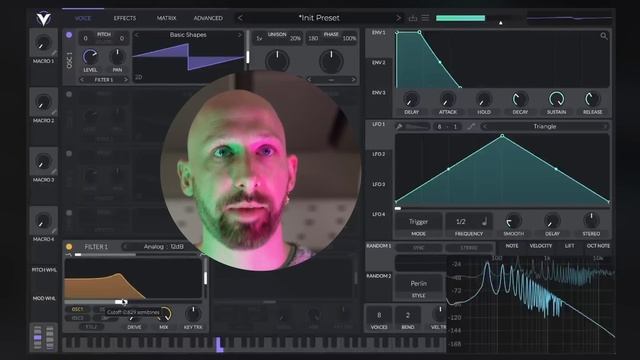Click the 2D wavetable view label
Screen dimensions: 640x360
tap(139, 77)
